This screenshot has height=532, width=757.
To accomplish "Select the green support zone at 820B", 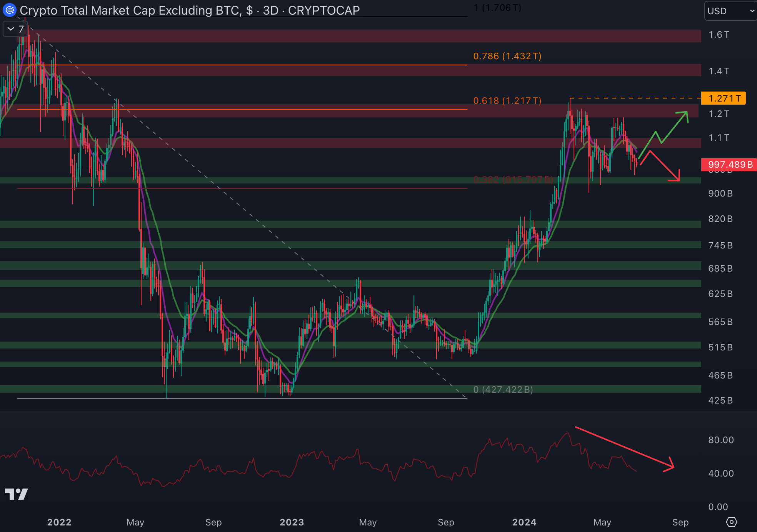I will (x=346, y=224).
